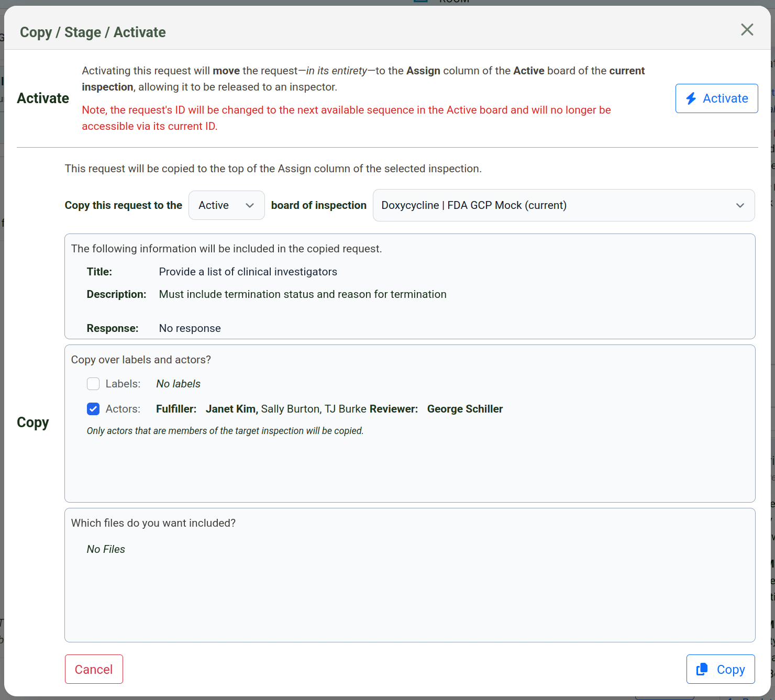Confirm with the Copy button label
This screenshot has height=700, width=775.
[x=730, y=670]
